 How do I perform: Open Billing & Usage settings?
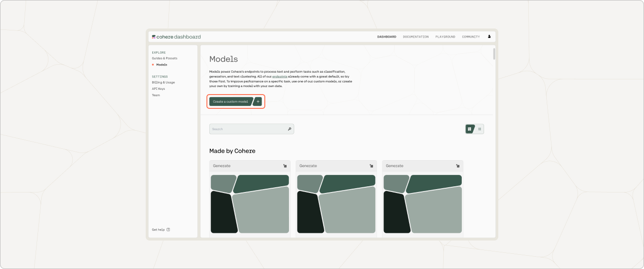coord(163,82)
